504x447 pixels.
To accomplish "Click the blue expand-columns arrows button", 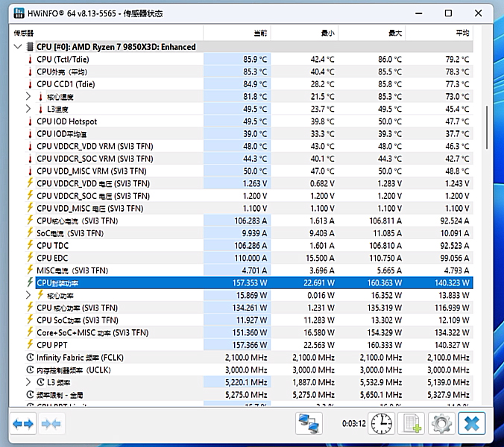I will [x=24, y=423].
